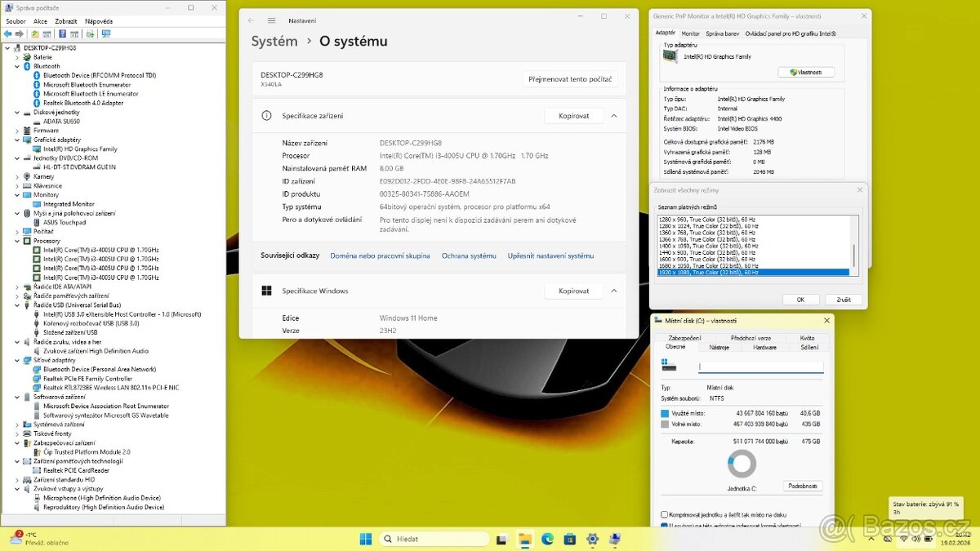Screen dimensions: 980x551
Task: Open the hamburger menu in Nastavení window
Action: tap(272, 20)
